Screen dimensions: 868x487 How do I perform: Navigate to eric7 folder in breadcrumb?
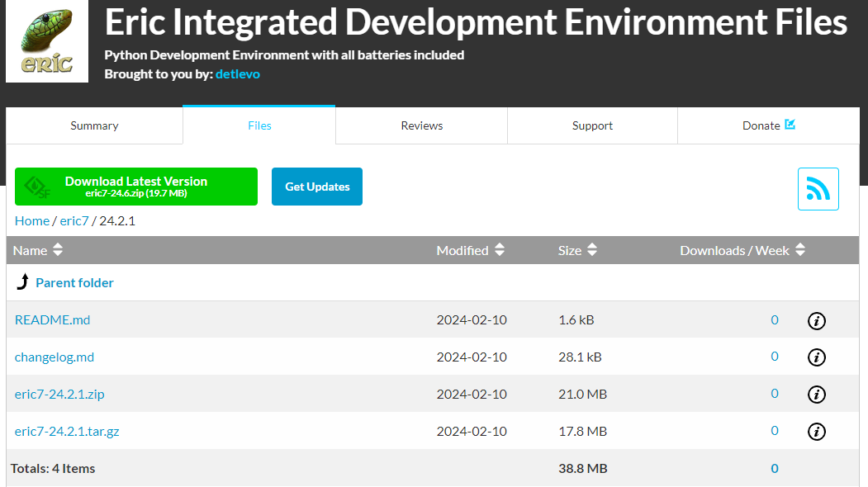(74, 221)
